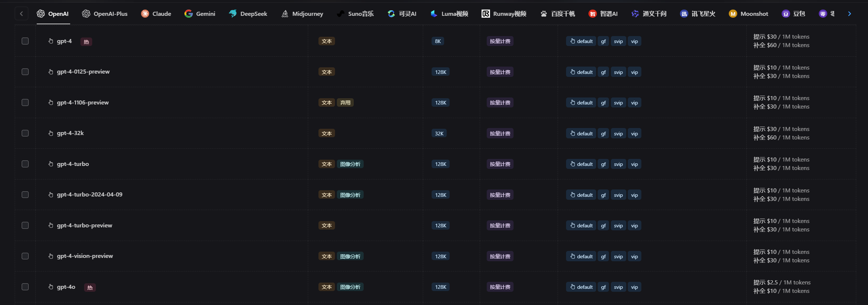
Task: Click the Midjourney sailboat icon
Action: click(285, 14)
